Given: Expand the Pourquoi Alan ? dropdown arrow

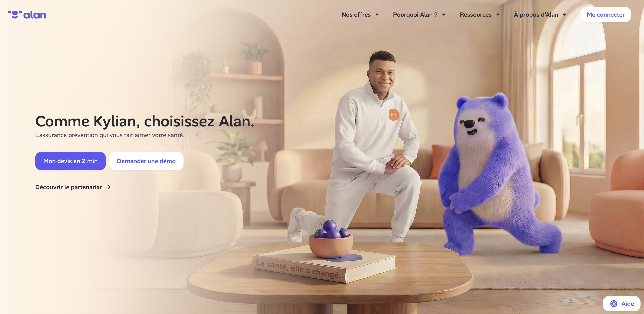Looking at the screenshot, I should [444, 15].
